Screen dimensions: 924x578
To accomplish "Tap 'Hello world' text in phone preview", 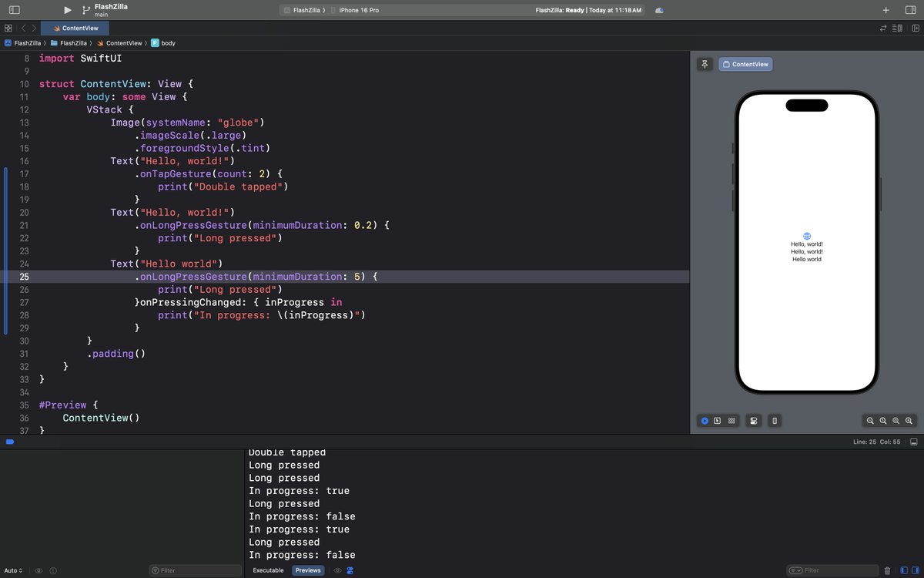I will coord(807,259).
